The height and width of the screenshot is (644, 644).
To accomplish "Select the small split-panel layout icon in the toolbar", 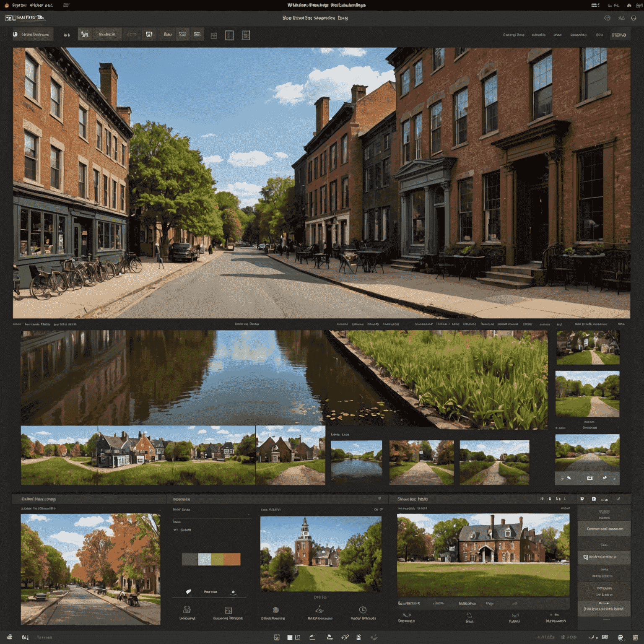I will click(214, 36).
